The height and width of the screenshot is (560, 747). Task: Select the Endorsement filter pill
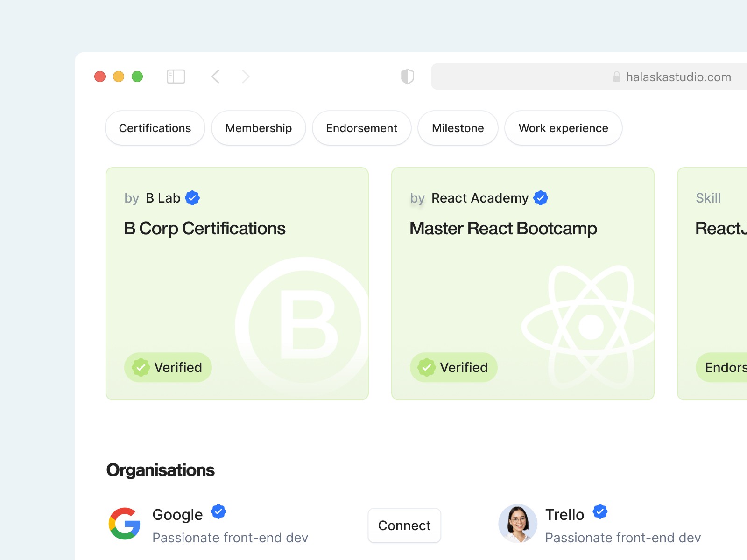pyautogui.click(x=362, y=128)
